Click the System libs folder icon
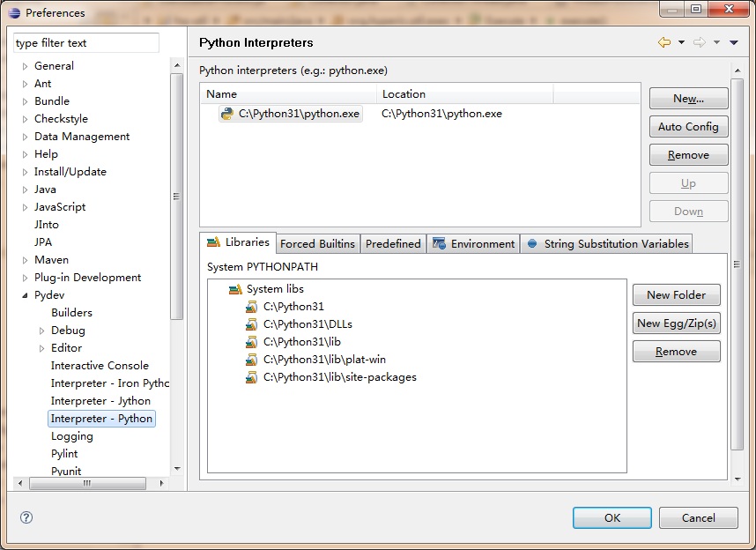 235,289
